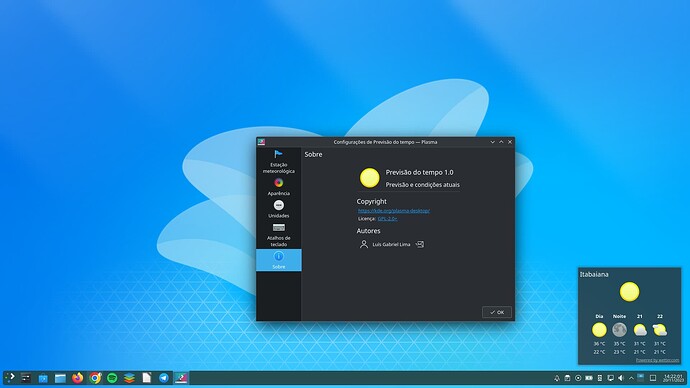690x388 pixels.
Task: Confirm the dialog with the OK button
Action: click(x=497, y=312)
